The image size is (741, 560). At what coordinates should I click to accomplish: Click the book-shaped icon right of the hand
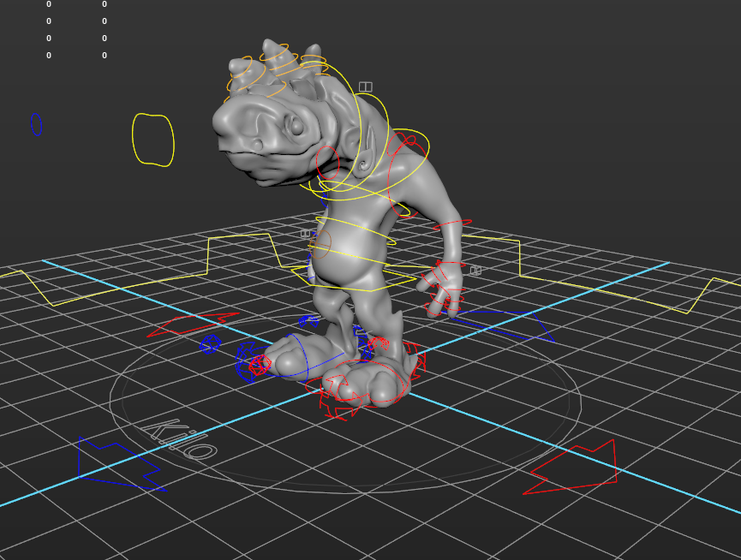(476, 270)
